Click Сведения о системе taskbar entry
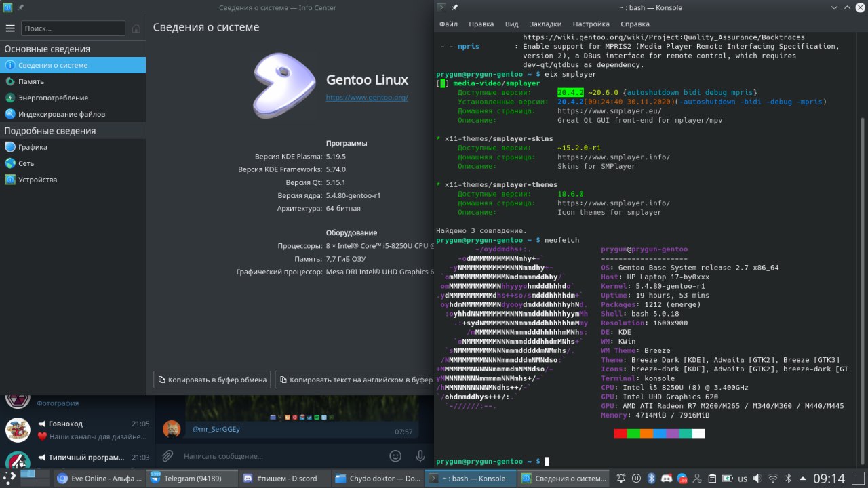Image resolution: width=868 pixels, height=488 pixels. point(562,478)
